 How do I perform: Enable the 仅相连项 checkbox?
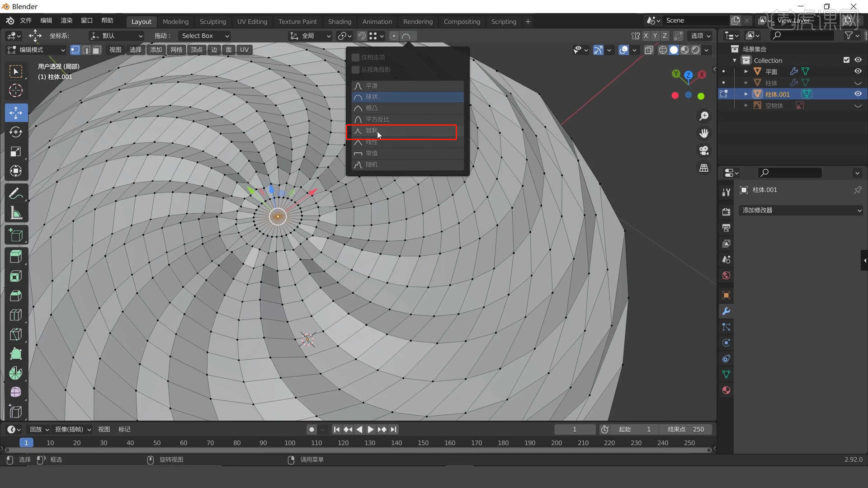tap(355, 57)
